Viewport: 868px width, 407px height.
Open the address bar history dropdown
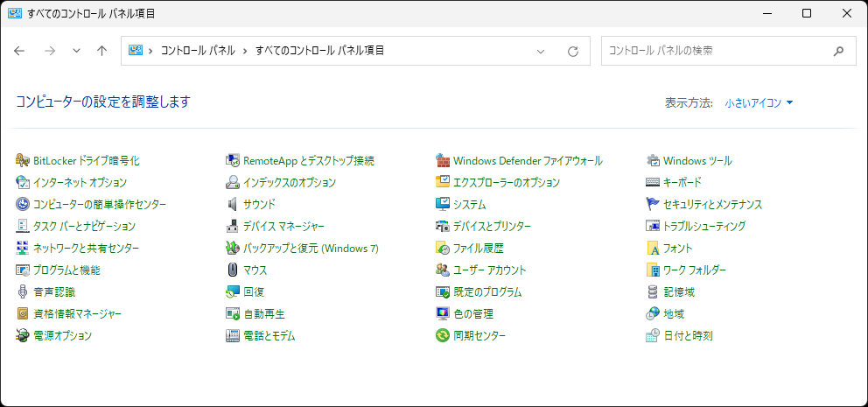(541, 51)
